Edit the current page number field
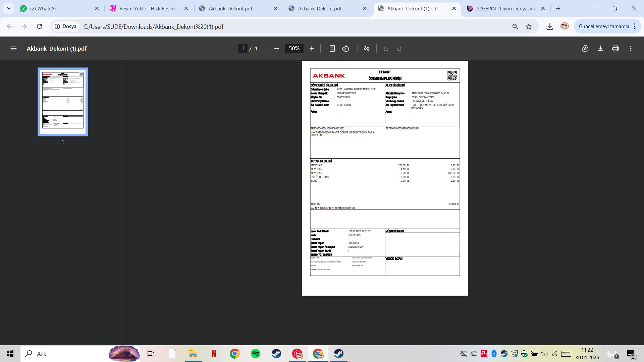The image size is (644, 362). [243, 49]
